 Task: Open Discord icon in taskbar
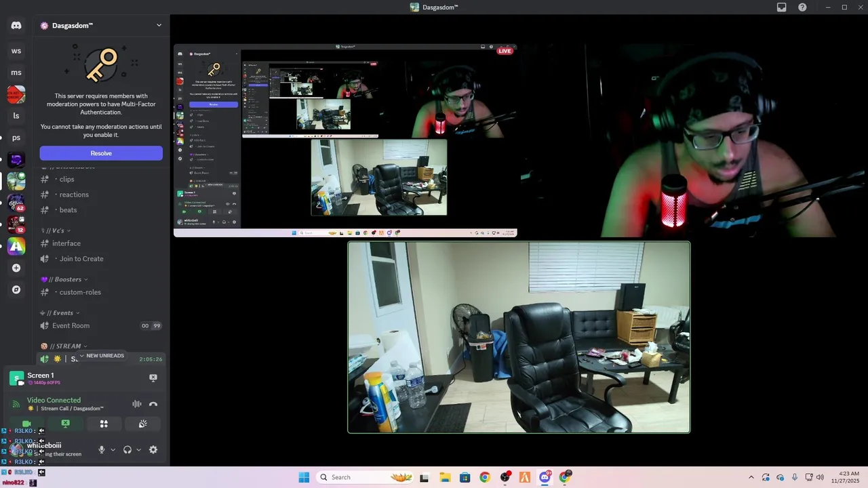[x=545, y=477]
